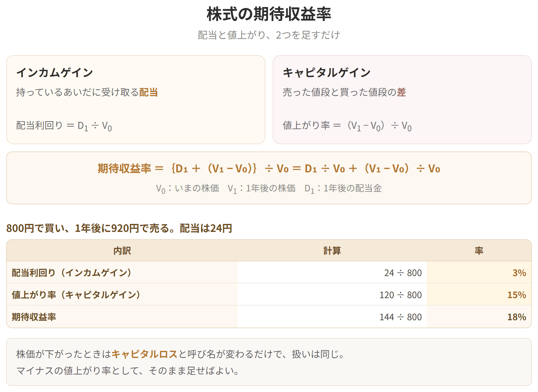This screenshot has width=538, height=392.
Task: Click the 内訳 column header
Action: coord(122,251)
